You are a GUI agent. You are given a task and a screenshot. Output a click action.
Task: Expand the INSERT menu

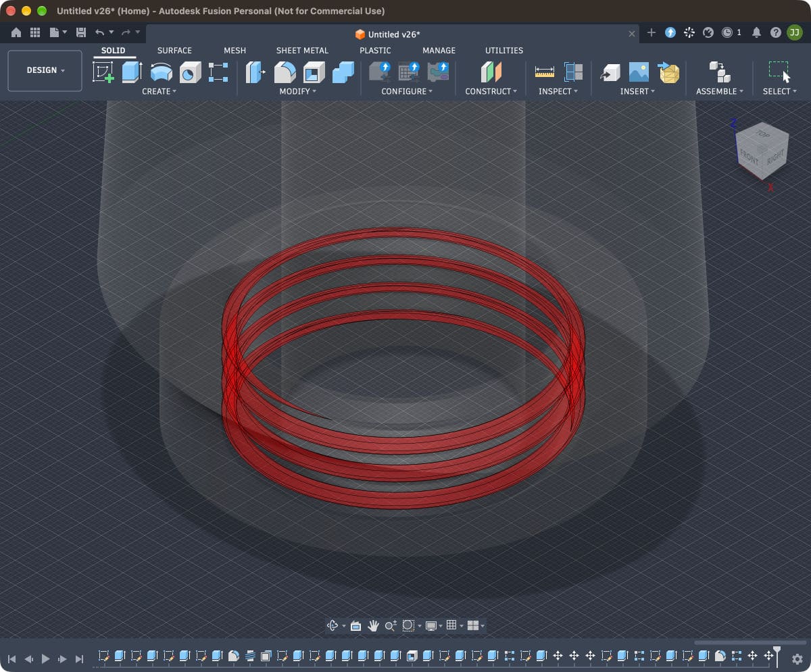click(x=638, y=91)
